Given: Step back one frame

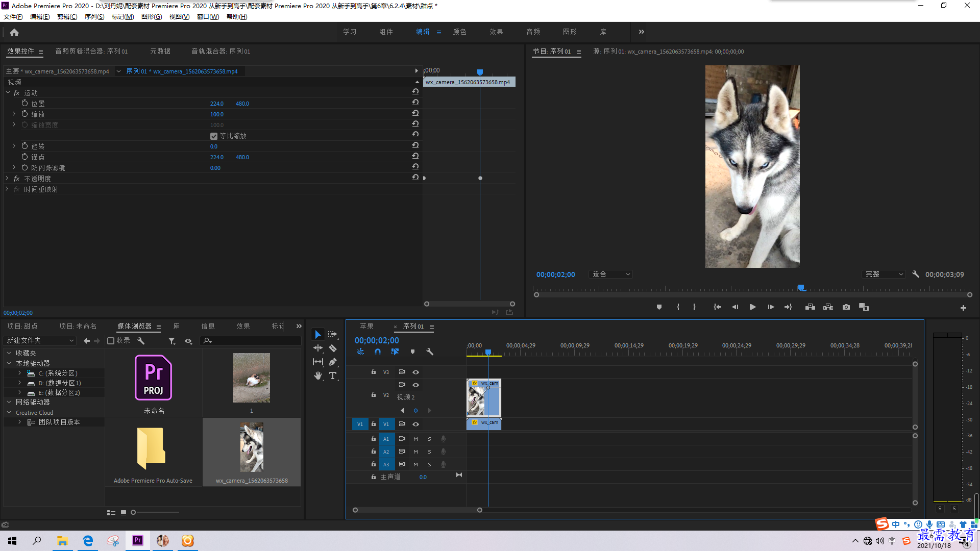Looking at the screenshot, I should (x=735, y=307).
